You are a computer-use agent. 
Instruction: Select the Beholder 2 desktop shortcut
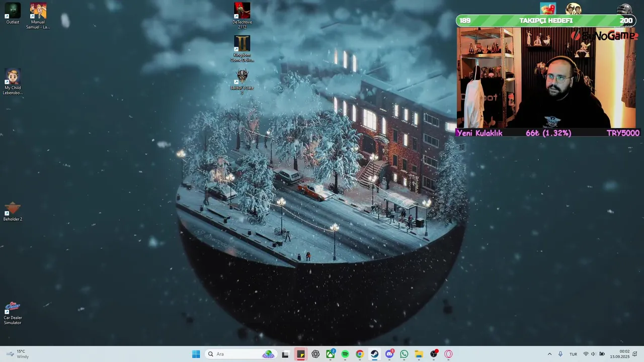(13, 212)
